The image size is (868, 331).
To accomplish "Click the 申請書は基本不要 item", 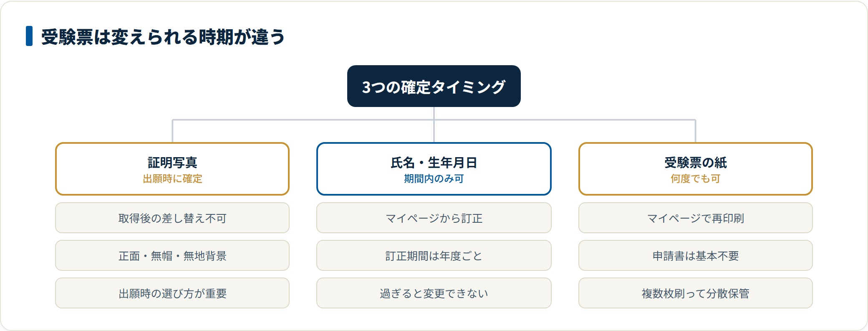I will (695, 255).
